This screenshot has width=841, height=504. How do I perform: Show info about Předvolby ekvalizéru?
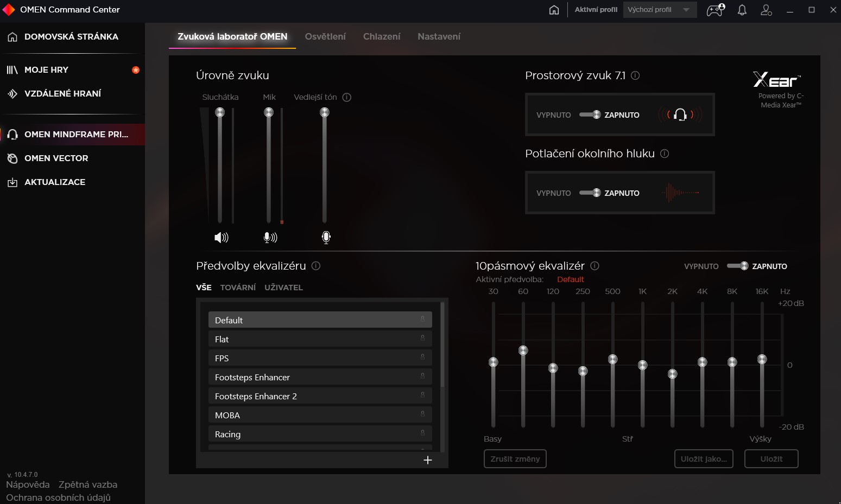(x=316, y=266)
